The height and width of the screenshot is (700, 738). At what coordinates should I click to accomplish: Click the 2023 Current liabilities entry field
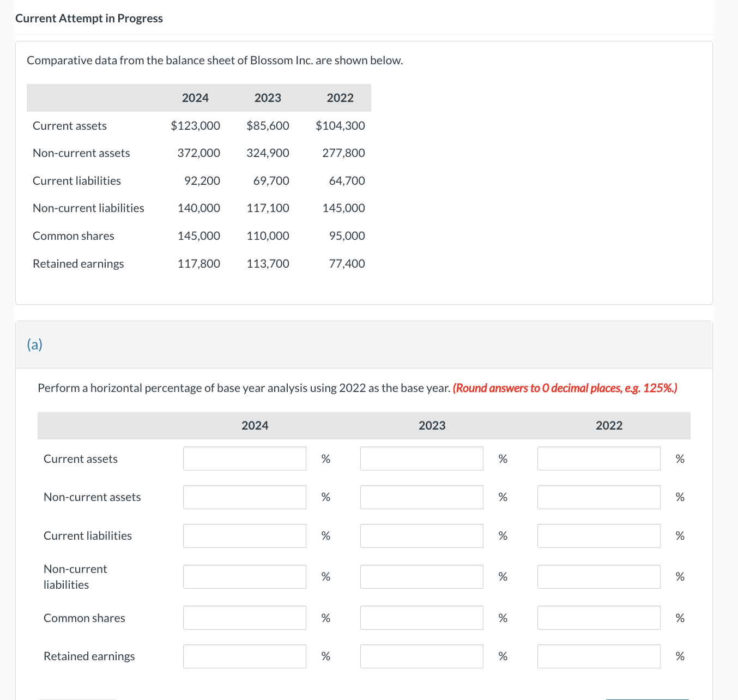pyautogui.click(x=421, y=535)
